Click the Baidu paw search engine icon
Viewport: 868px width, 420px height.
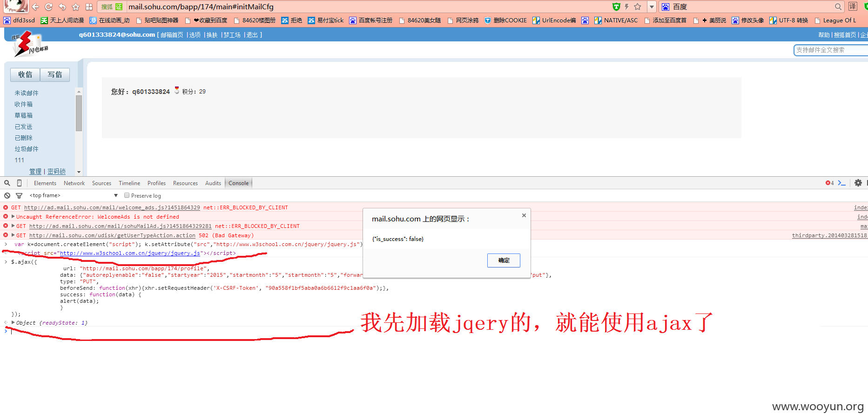[666, 7]
